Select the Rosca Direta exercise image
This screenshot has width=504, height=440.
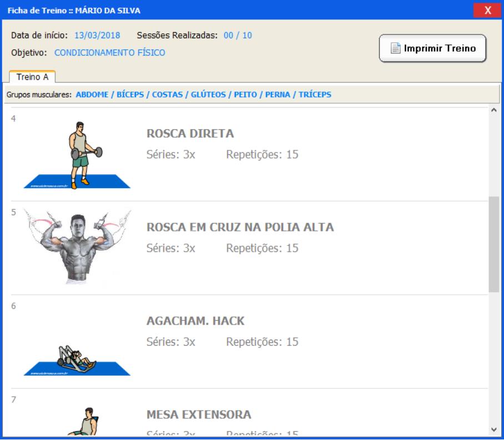[x=77, y=155]
